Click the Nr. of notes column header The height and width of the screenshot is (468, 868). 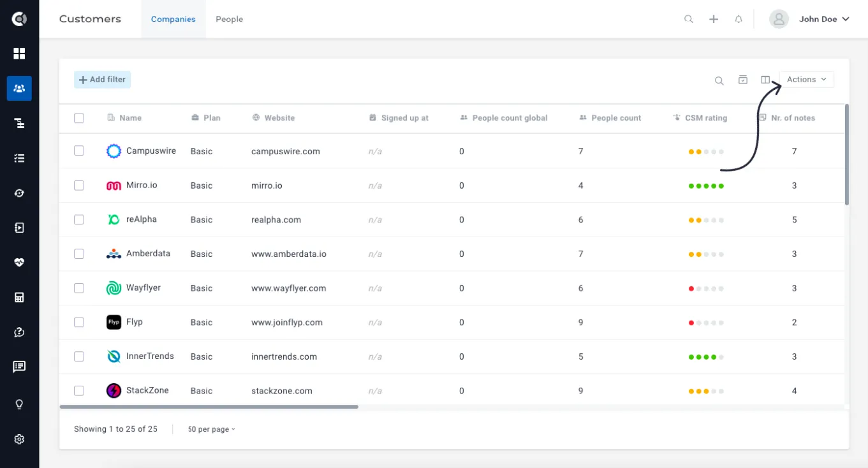tap(786, 118)
